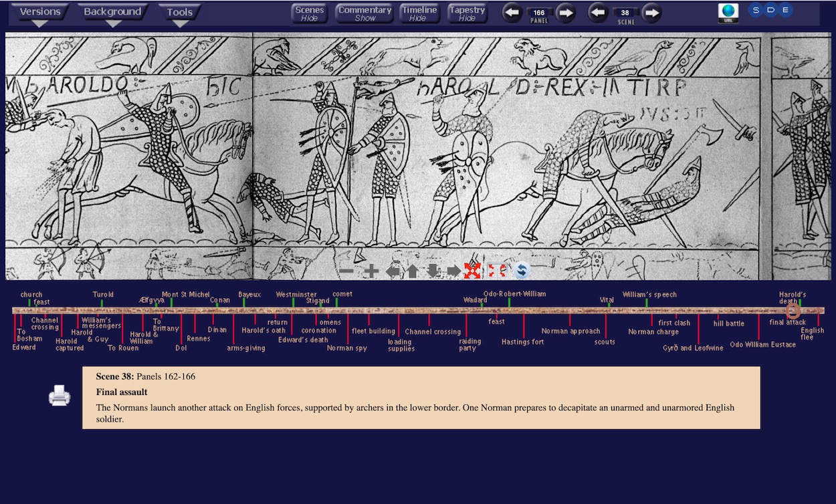This screenshot has width=836, height=504.
Task: Select 'Gyrð and Leofwine' scene link
Action: pos(693,348)
